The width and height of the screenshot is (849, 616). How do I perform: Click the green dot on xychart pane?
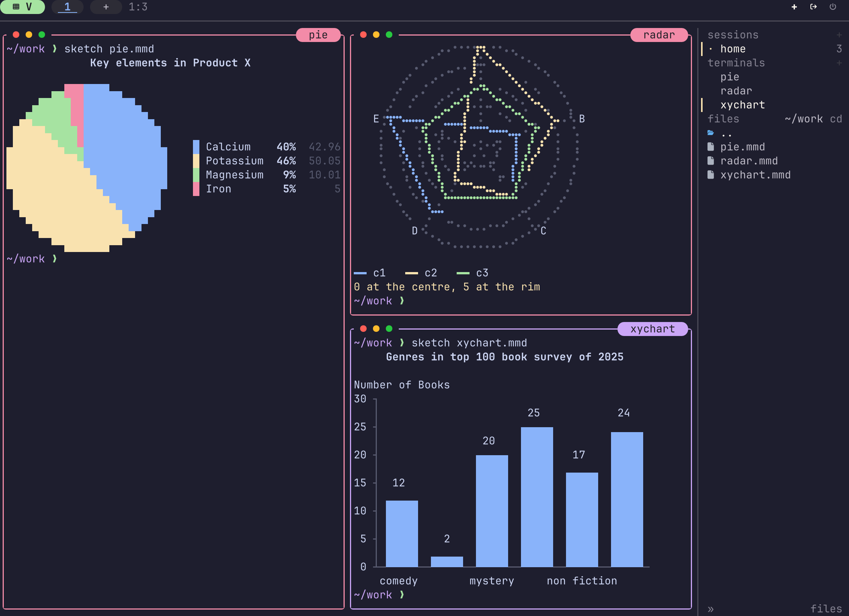coord(389,329)
